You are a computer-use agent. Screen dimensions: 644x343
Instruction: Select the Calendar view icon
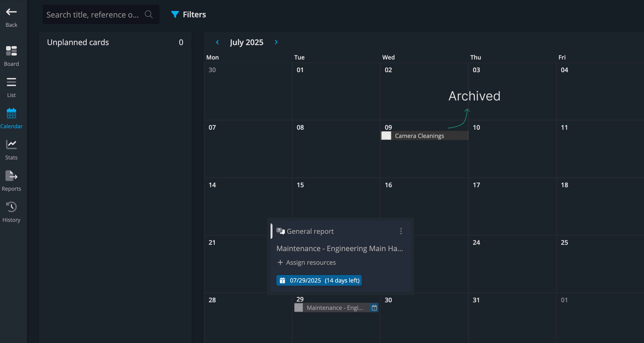click(x=11, y=113)
